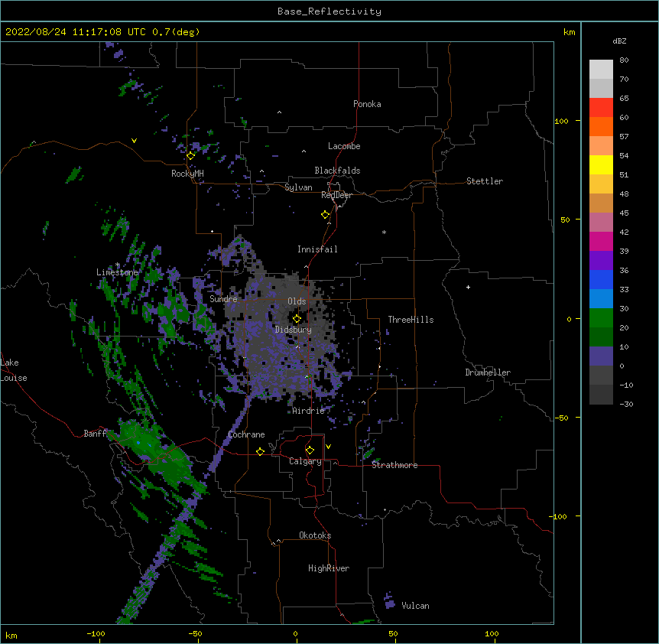Click the Cochrane city label
The width and height of the screenshot is (659, 644).
point(246,434)
